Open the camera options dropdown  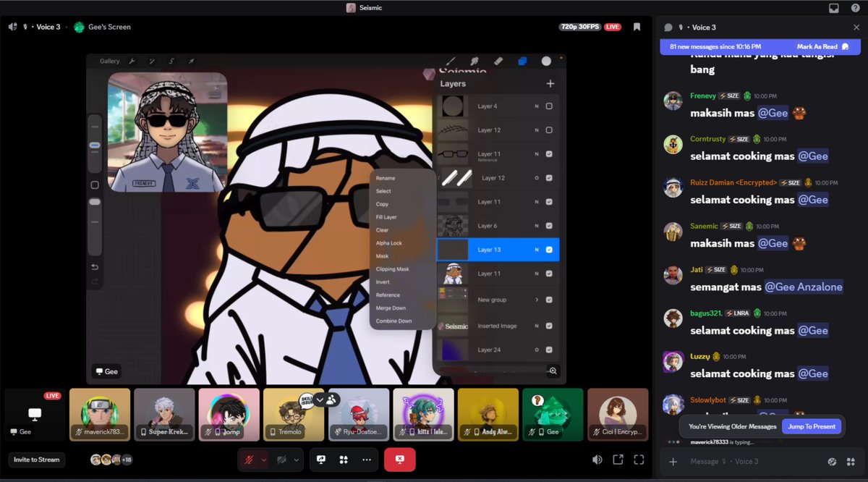(296, 460)
